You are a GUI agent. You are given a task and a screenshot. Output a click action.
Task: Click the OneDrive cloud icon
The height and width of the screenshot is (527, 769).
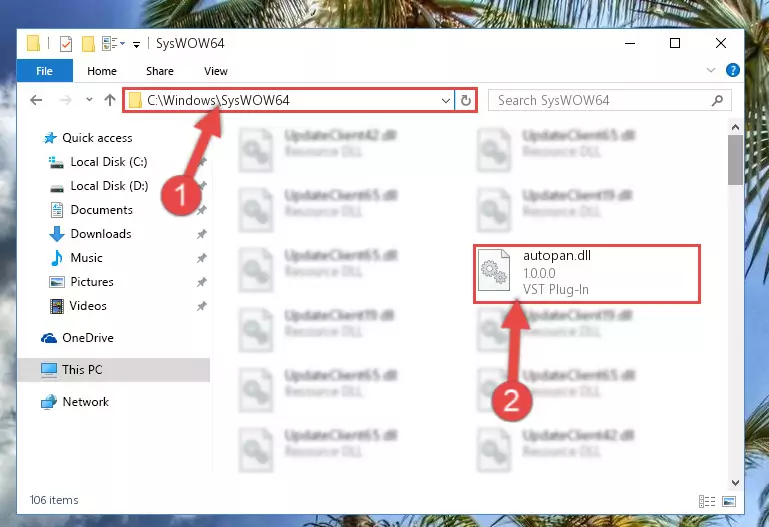[x=49, y=338]
